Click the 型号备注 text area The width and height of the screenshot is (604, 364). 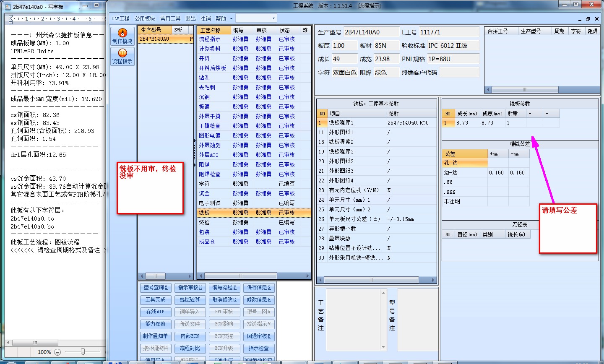coord(417,319)
